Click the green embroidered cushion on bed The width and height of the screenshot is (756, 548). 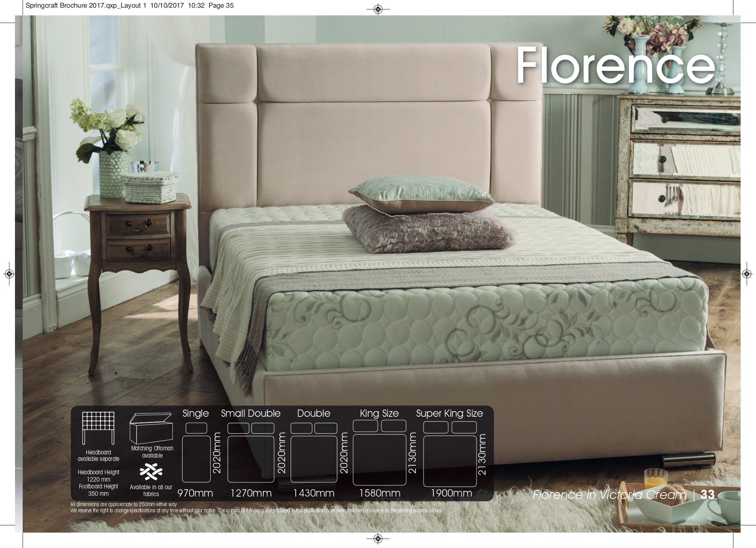tap(421, 194)
